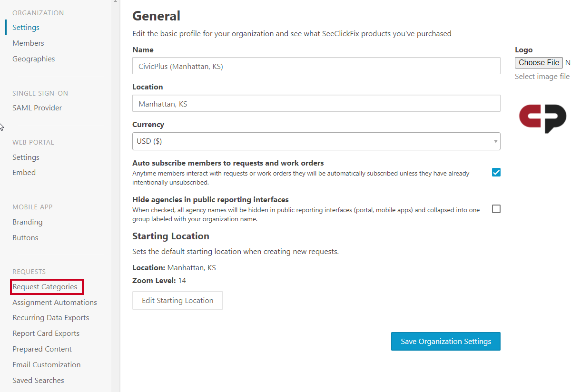Open Web Portal Settings link
Screen dimensions: 571x392
[26, 157]
